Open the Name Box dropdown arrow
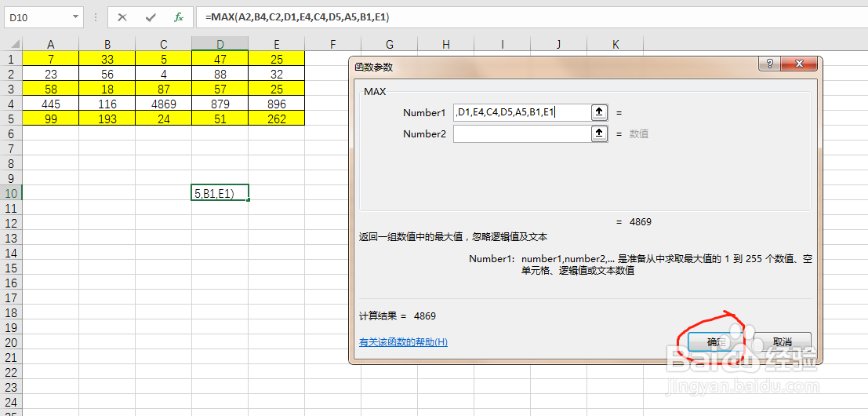Screen dimensions: 868x416 click(x=76, y=18)
